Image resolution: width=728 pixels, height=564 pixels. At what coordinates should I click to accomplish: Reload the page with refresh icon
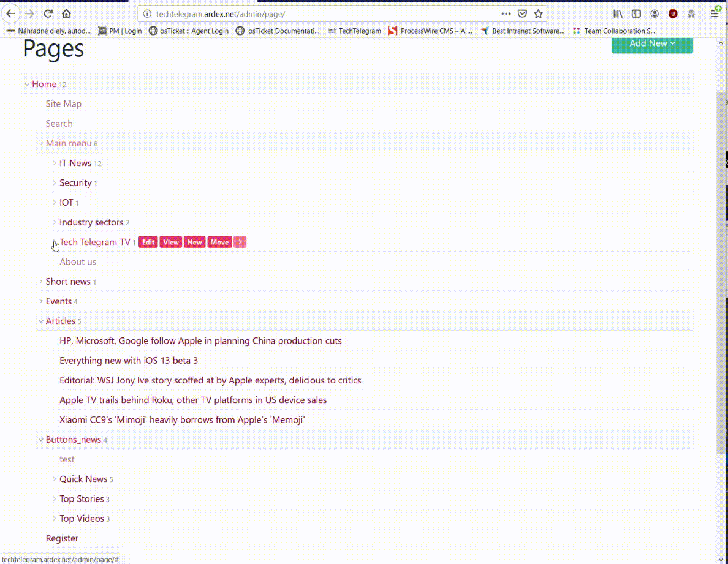(x=48, y=14)
